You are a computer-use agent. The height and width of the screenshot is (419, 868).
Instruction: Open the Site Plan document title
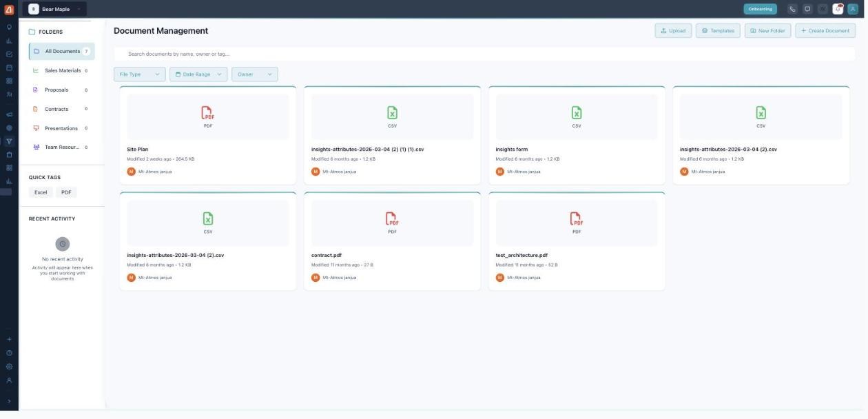[138, 149]
